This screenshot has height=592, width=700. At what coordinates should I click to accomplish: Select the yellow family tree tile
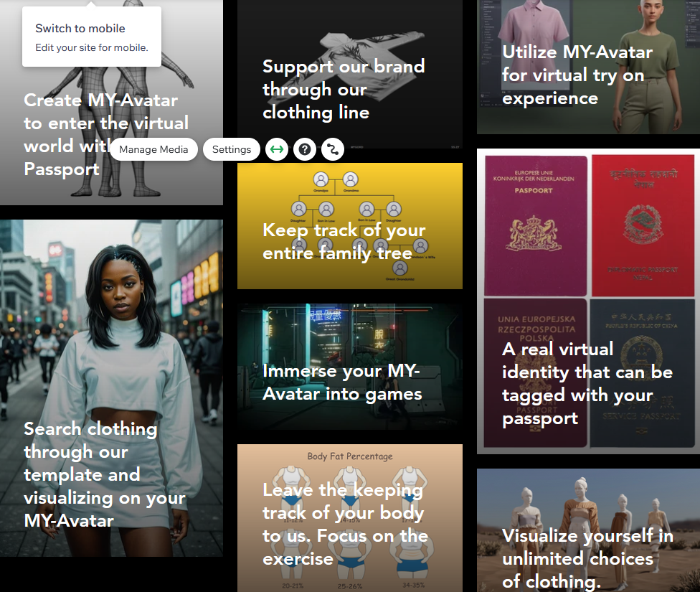(350, 226)
